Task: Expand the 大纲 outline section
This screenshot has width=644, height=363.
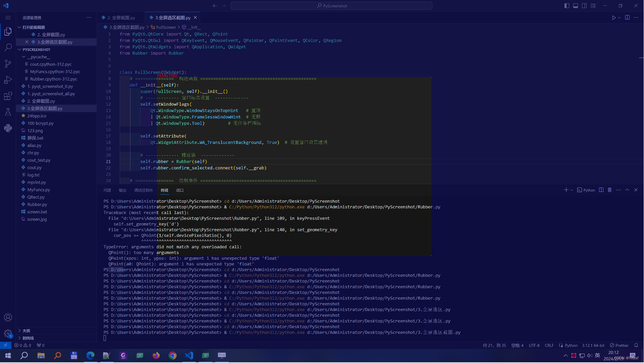Action: (x=19, y=331)
